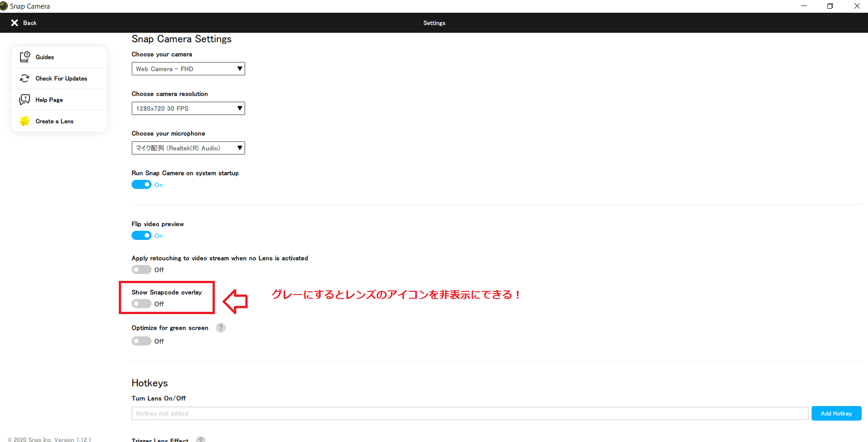Image resolution: width=868 pixels, height=442 pixels.
Task: Click Add Hotkey for Turn Lens On/Off
Action: [836, 413]
